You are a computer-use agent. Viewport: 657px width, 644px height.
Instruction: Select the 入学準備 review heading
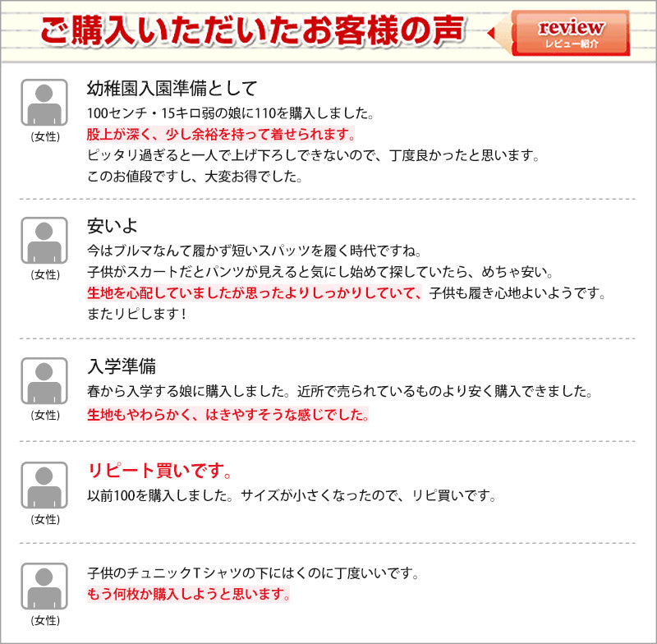pos(122,366)
